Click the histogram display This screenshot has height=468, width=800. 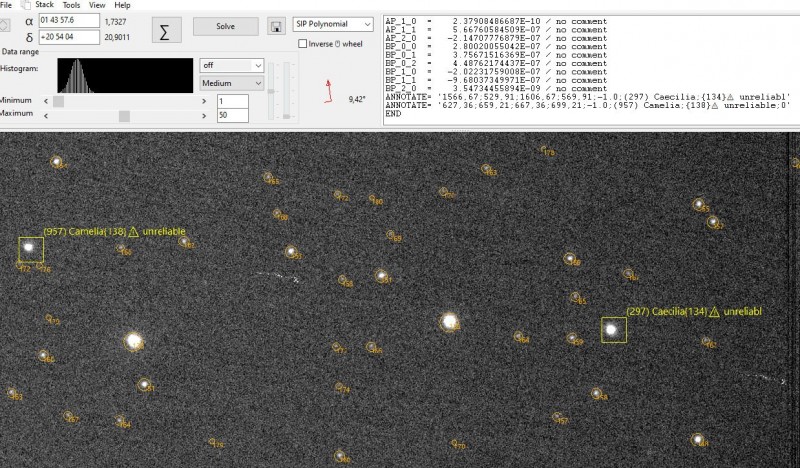(x=125, y=76)
